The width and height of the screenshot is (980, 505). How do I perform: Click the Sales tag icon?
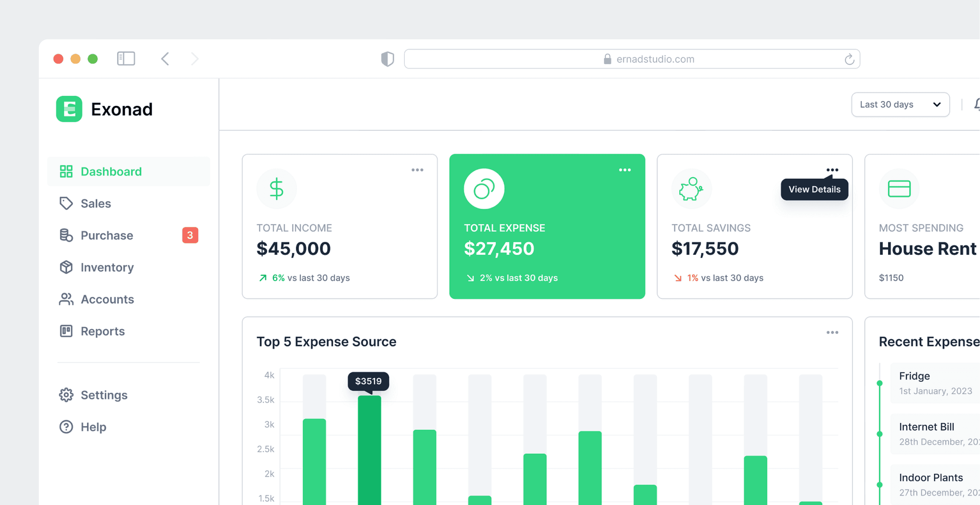click(66, 204)
